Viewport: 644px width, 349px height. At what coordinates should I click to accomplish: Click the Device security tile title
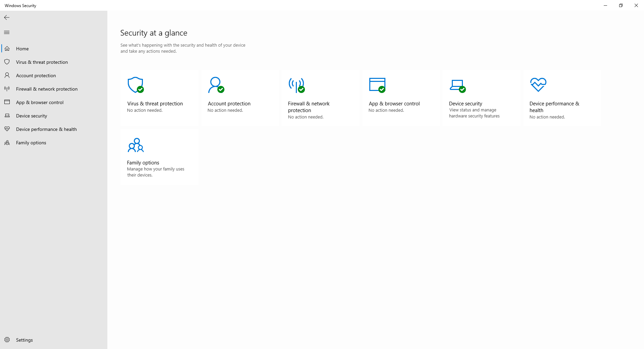click(466, 104)
